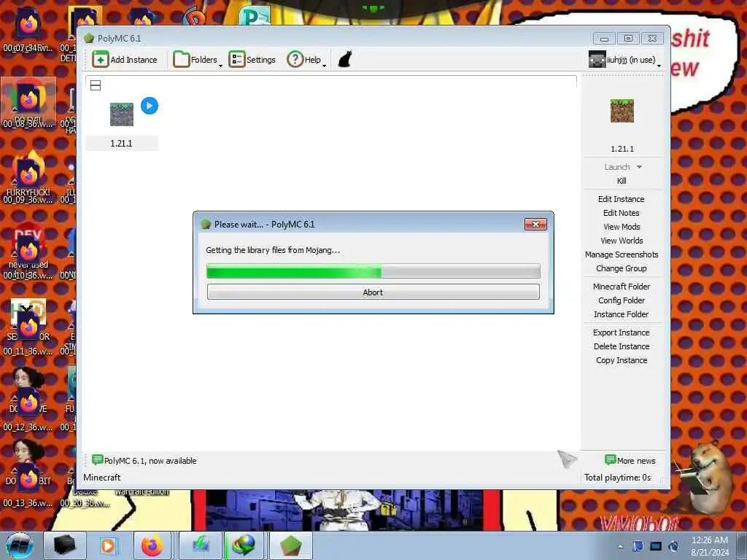Open View Worlds
The image size is (747, 560).
coord(622,241)
